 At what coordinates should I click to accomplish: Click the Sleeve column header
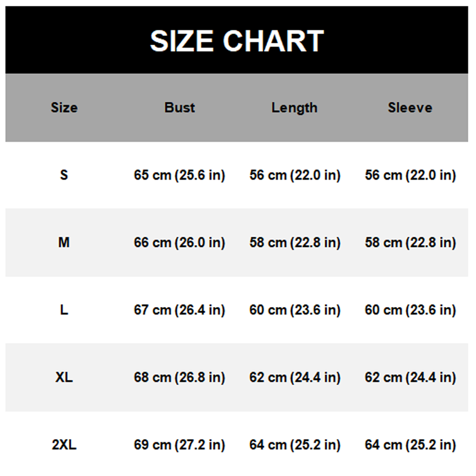tap(410, 108)
